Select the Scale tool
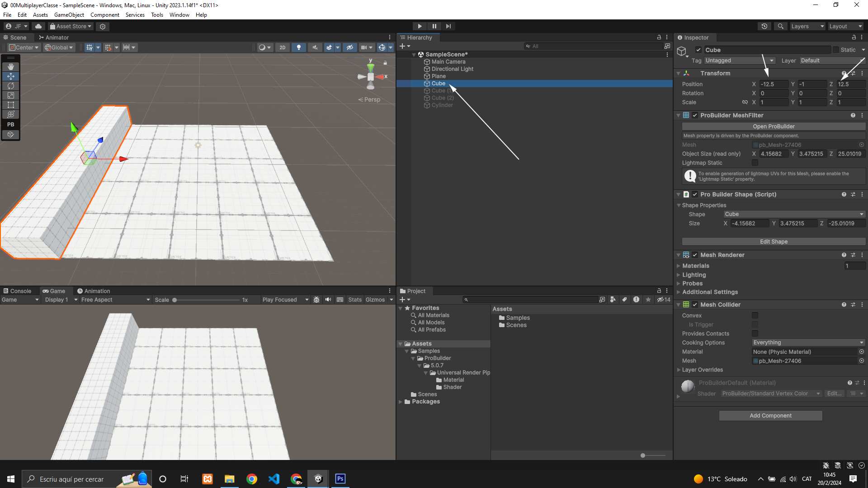868x488 pixels. pyautogui.click(x=11, y=95)
